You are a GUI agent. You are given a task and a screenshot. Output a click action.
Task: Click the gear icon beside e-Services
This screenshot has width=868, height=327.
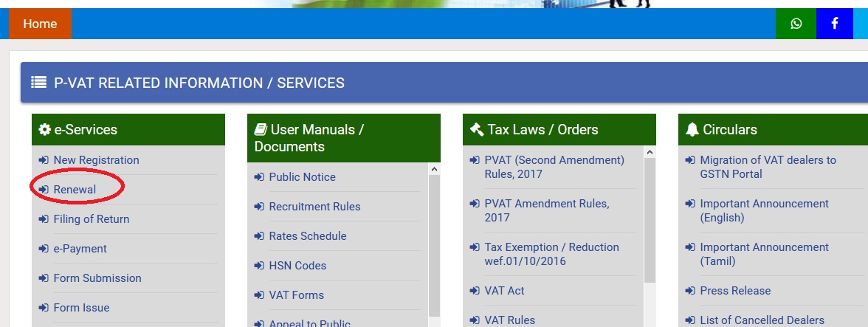[x=45, y=130]
